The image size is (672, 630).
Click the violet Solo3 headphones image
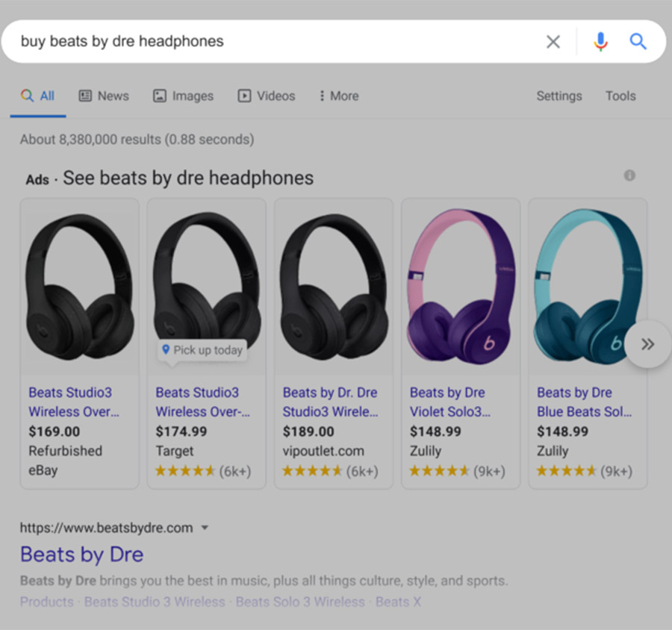pyautogui.click(x=461, y=287)
